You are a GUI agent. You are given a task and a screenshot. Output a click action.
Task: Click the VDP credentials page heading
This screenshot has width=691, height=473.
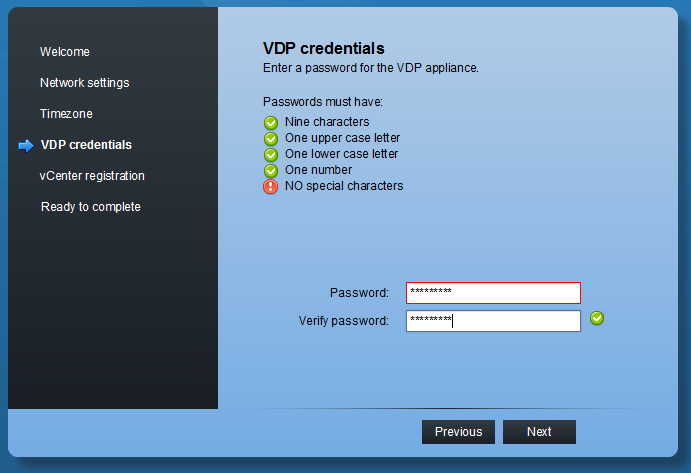point(323,48)
